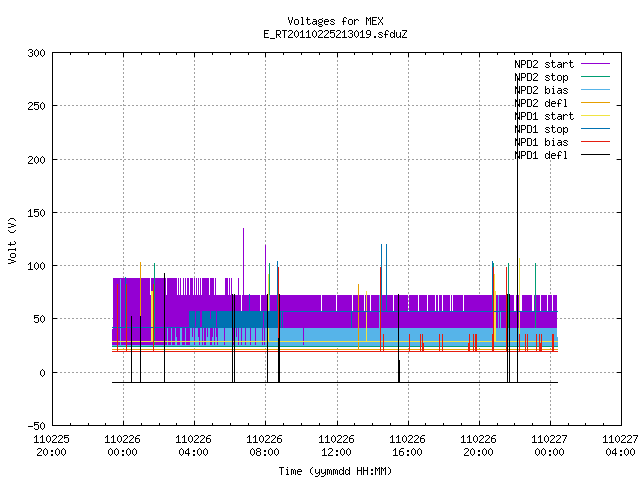Click the red NPD1 bias line sample
Screen dimensions: 640x480
tap(596, 142)
